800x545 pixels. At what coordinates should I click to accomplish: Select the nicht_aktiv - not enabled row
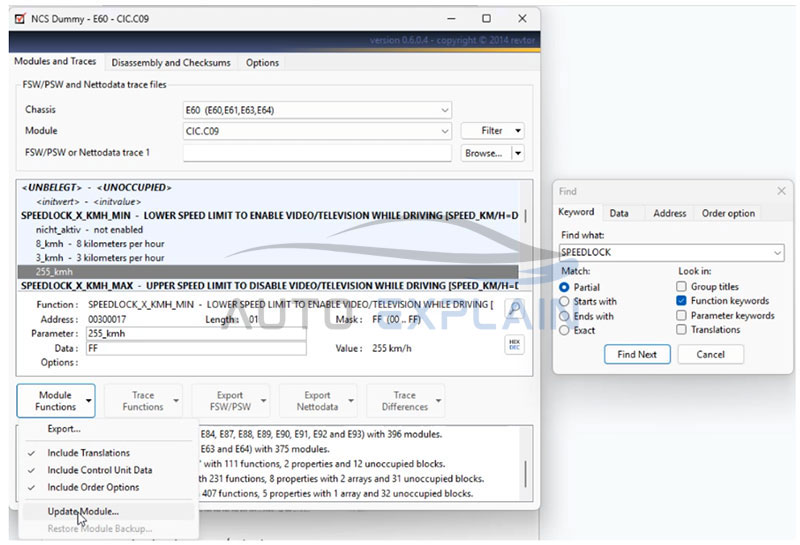[268, 230]
